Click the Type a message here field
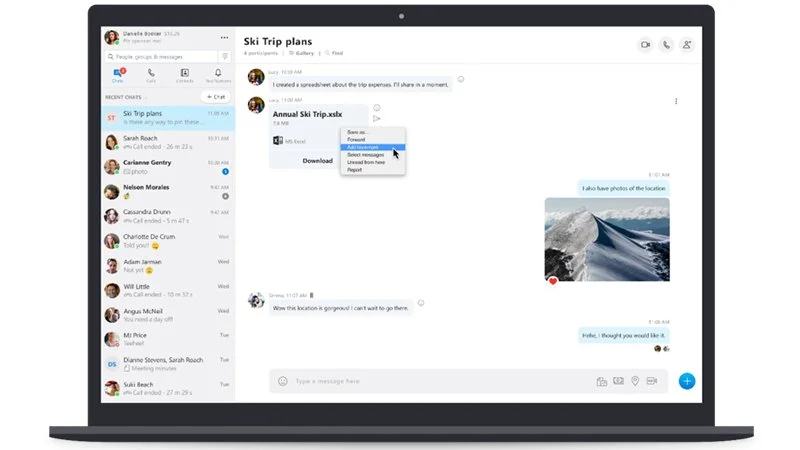This screenshot has width=800, height=450. coord(441,381)
